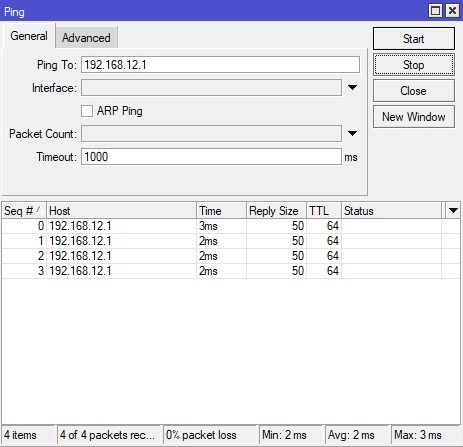Open a New Window
The height and width of the screenshot is (447, 463).
414,117
